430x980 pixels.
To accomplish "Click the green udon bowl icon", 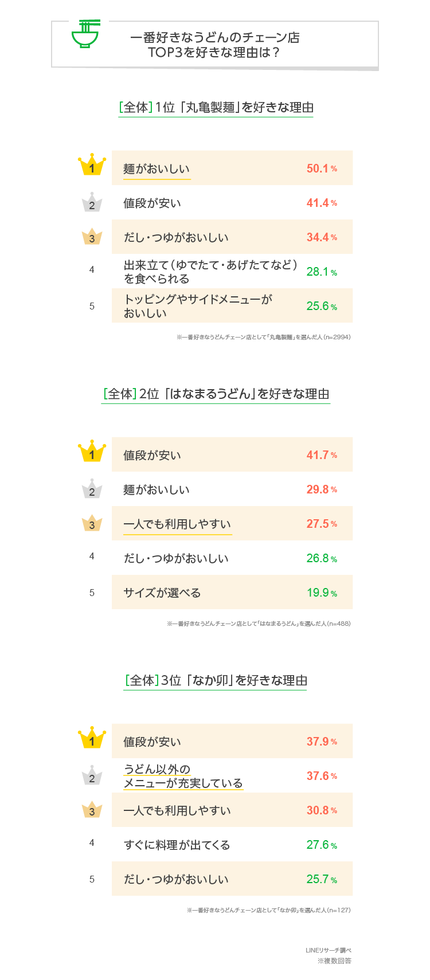I will coord(85,34).
